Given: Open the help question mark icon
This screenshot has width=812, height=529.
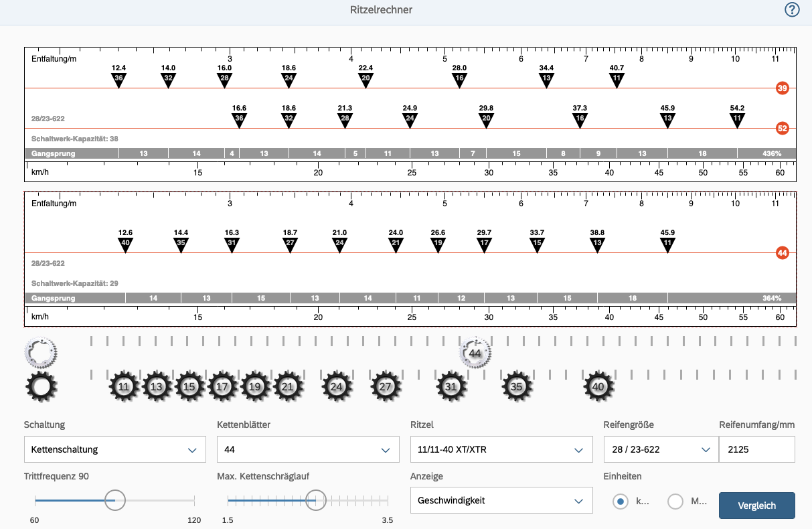Looking at the screenshot, I should pyautogui.click(x=792, y=10).
